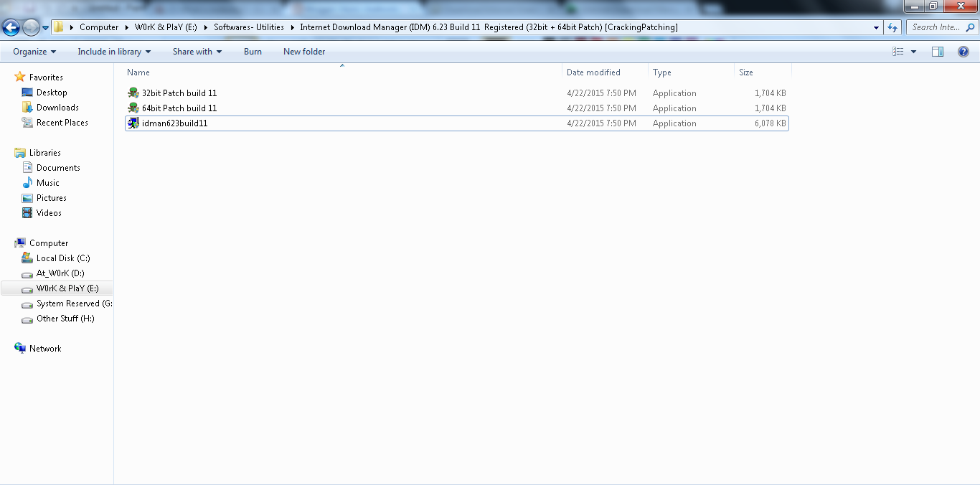Click Favorites star icon in sidebar
The image size is (980, 485).
(x=20, y=77)
